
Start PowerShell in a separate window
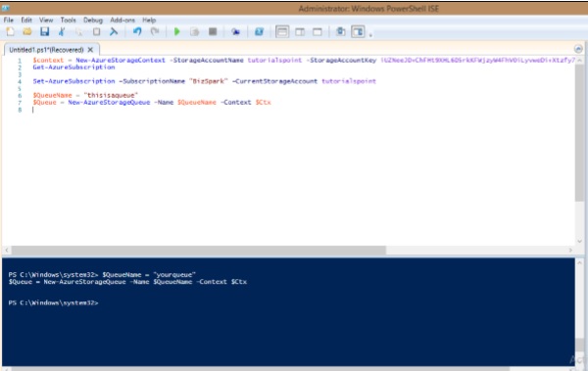(259, 32)
